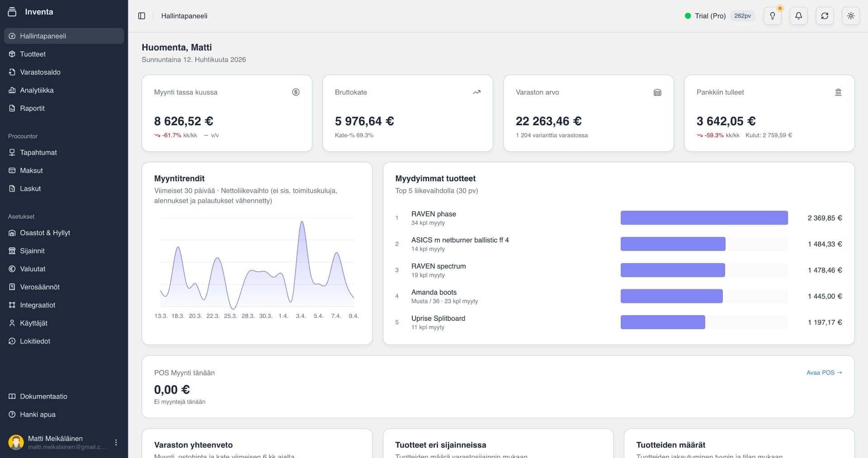Click the RAVEN phase revenue bar
The height and width of the screenshot is (458, 868).
(704, 217)
